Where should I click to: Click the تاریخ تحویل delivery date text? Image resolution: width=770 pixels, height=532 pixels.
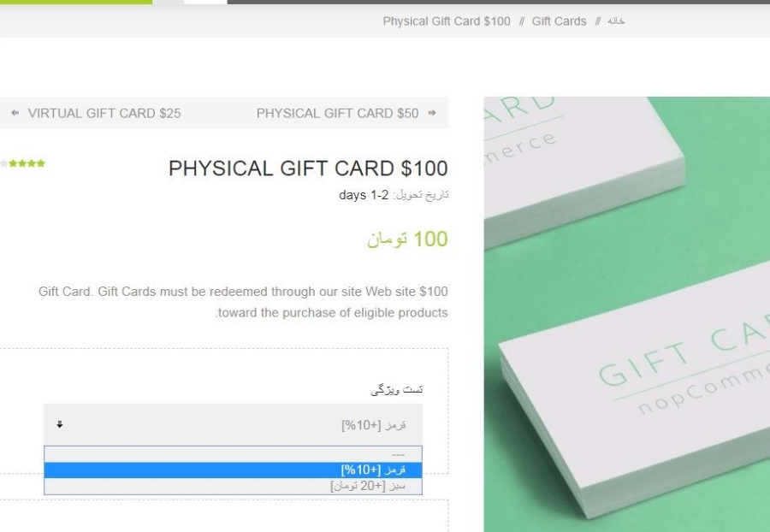(x=394, y=195)
